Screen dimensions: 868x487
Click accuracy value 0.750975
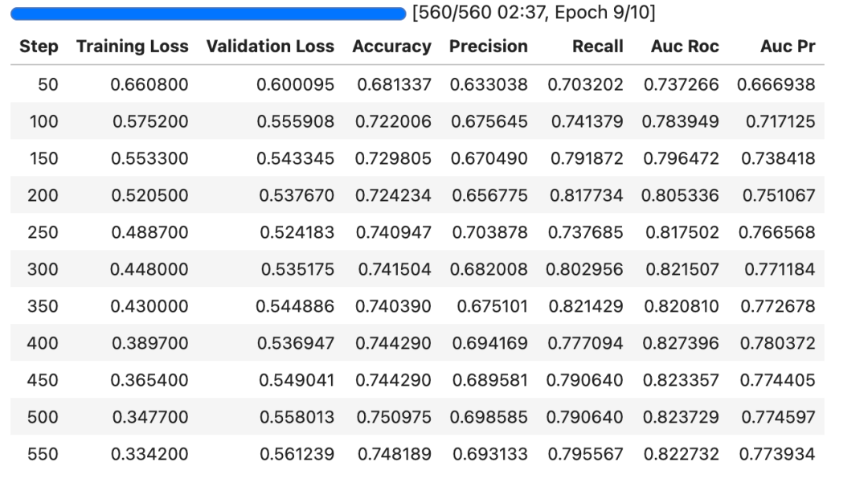coord(395,417)
